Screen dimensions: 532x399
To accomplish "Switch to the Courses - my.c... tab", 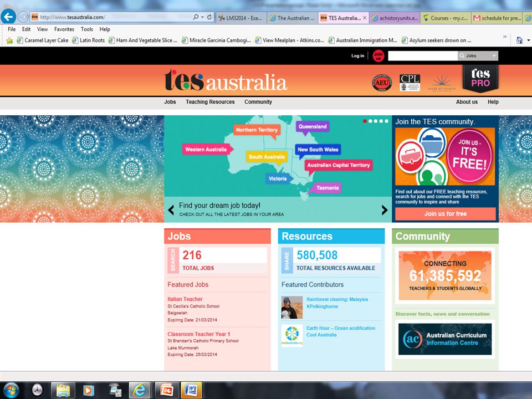I will 446,18.
